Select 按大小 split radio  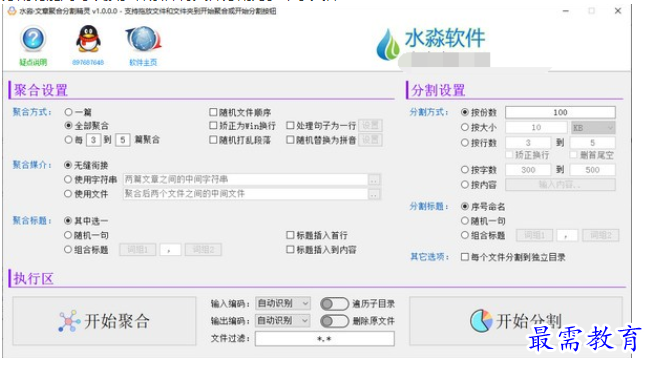[x=465, y=127]
